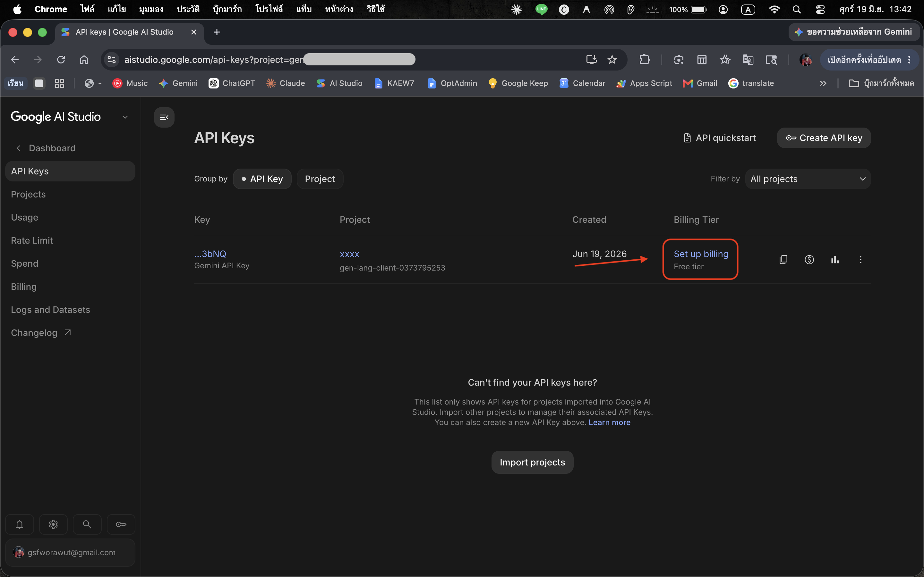The image size is (924, 577).
Task: Open the three-dot menu on the key row
Action: (860, 260)
